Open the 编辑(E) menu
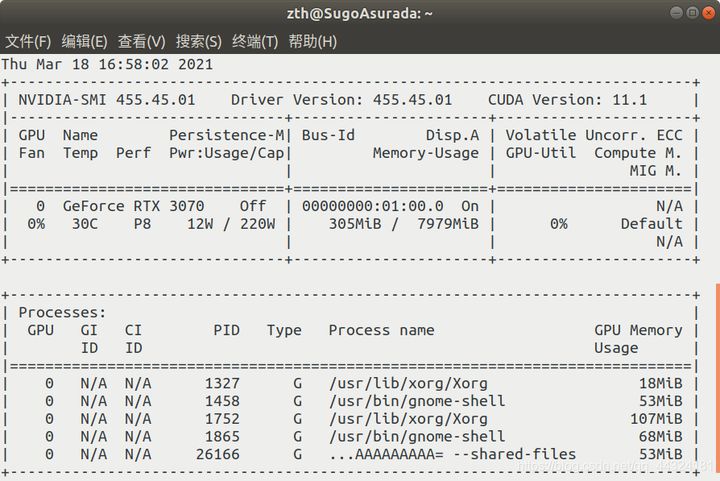This screenshot has width=720, height=481. [84, 41]
